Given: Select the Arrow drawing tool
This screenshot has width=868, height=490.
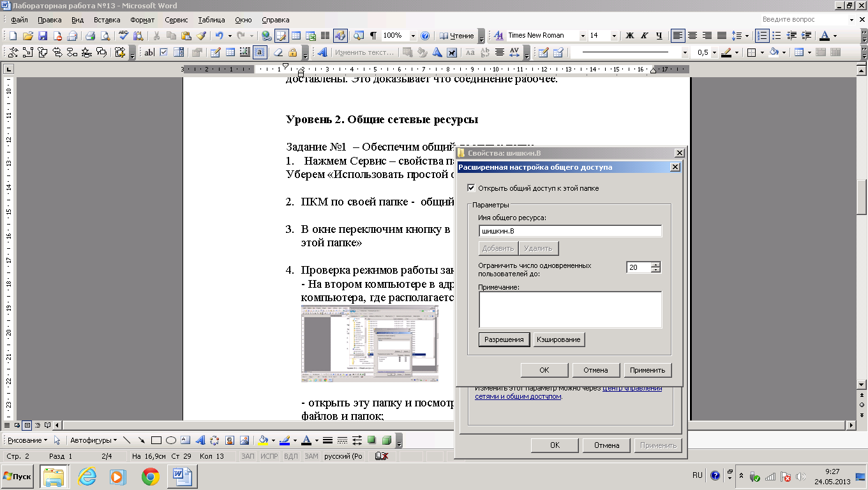Looking at the screenshot, I should tap(141, 440).
